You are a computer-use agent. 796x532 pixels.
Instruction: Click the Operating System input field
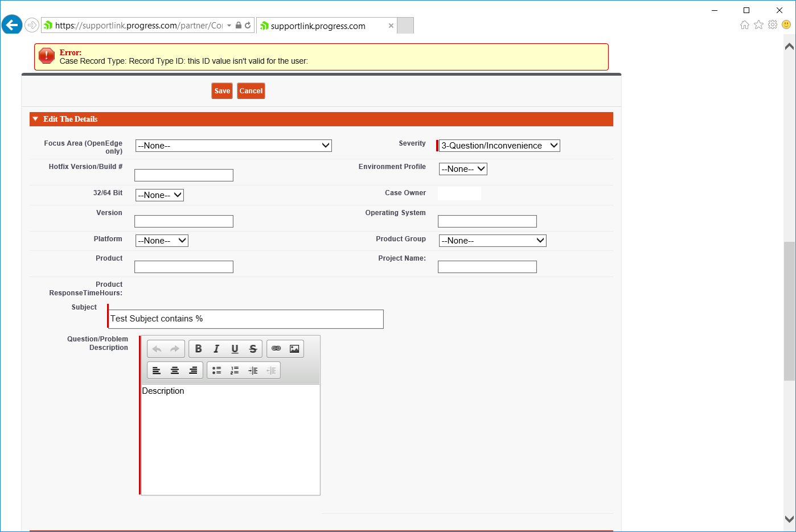click(487, 221)
